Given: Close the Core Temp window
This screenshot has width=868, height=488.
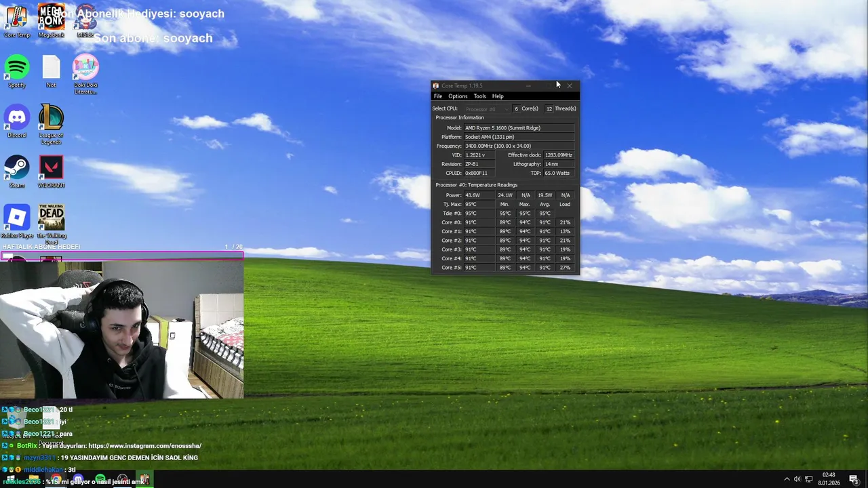Looking at the screenshot, I should 570,85.
